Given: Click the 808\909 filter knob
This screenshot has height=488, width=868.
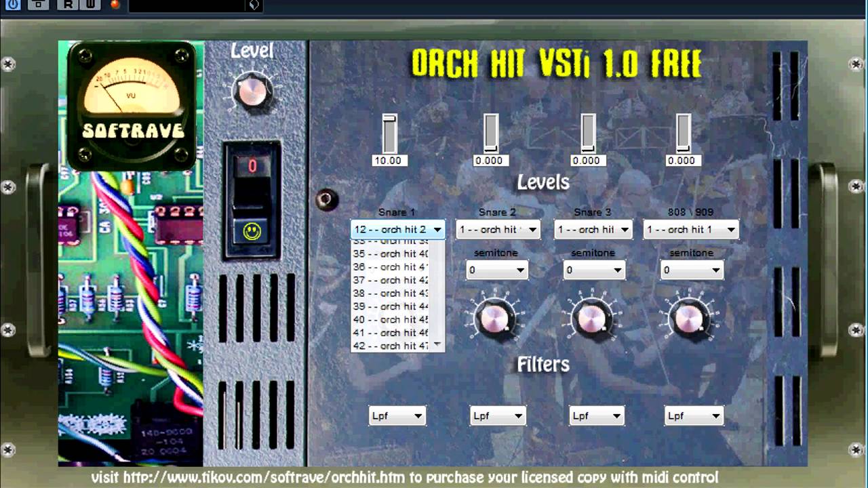Looking at the screenshot, I should (x=689, y=317).
